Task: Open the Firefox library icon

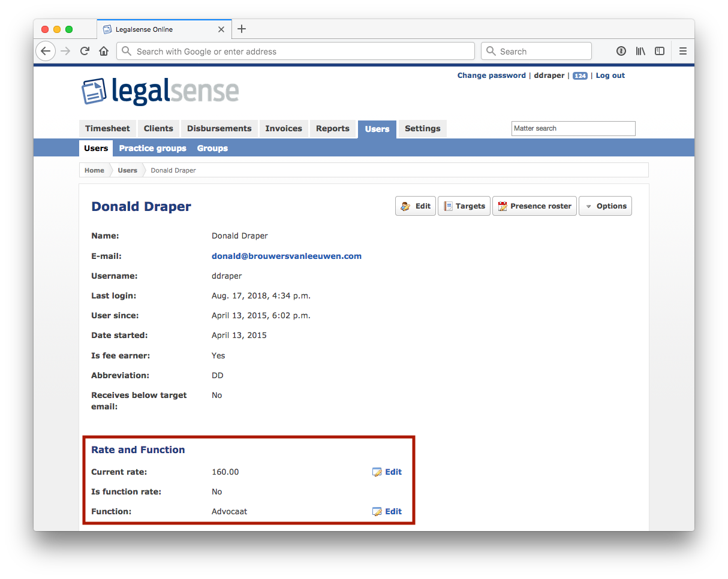Action: [640, 51]
